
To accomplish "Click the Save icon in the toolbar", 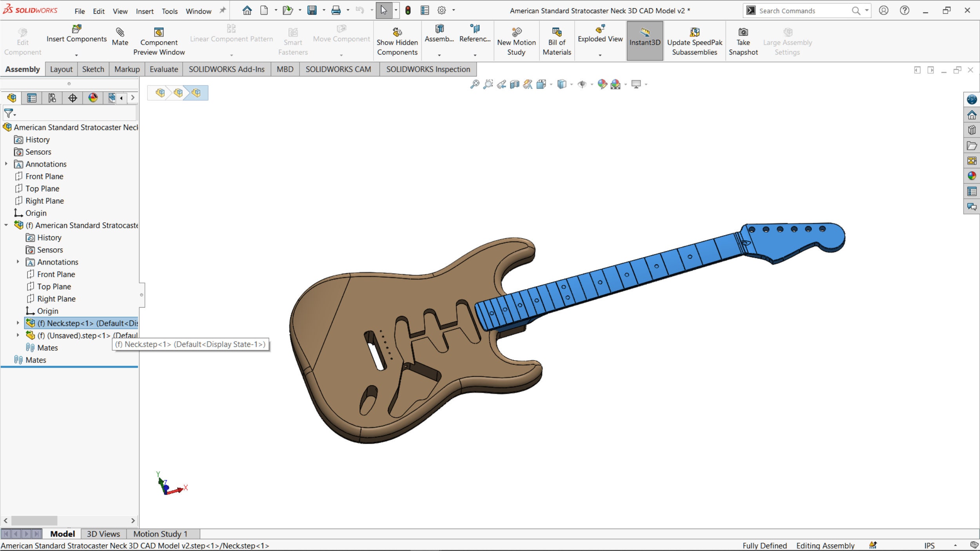I will [312, 11].
